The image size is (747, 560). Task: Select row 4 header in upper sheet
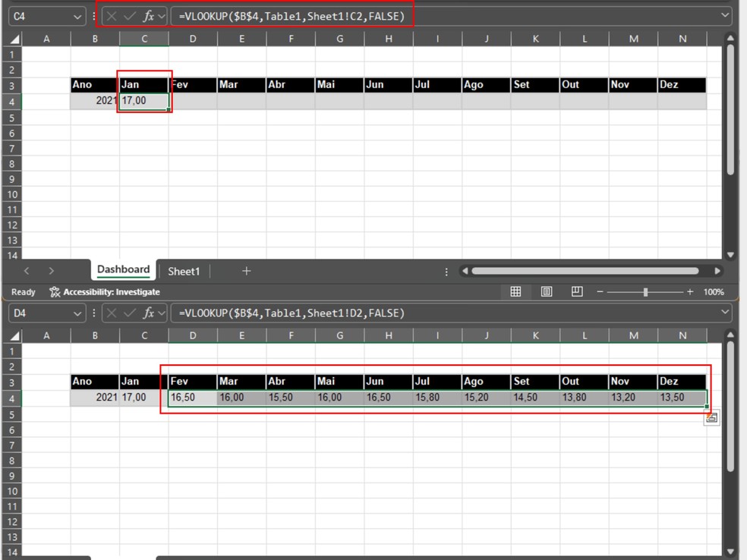[12, 102]
